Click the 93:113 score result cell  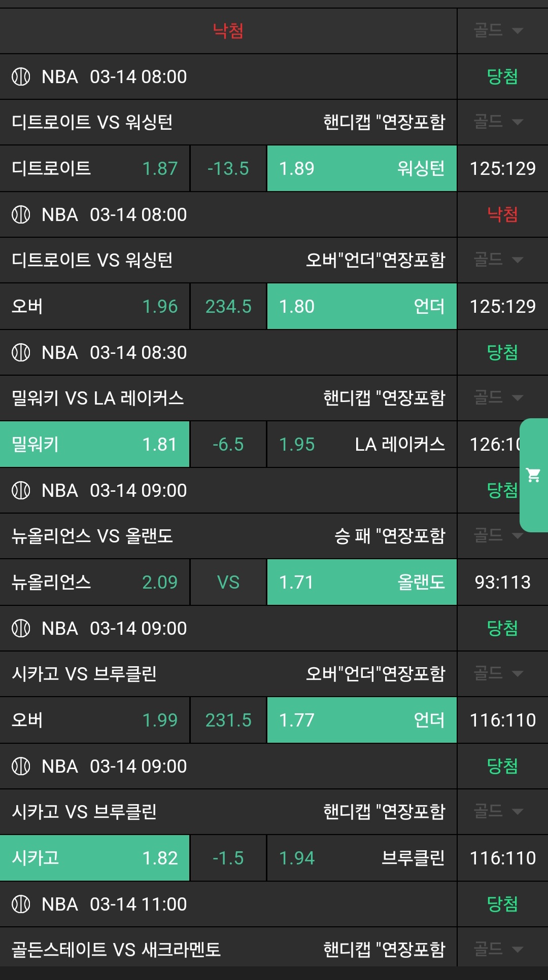pos(502,582)
